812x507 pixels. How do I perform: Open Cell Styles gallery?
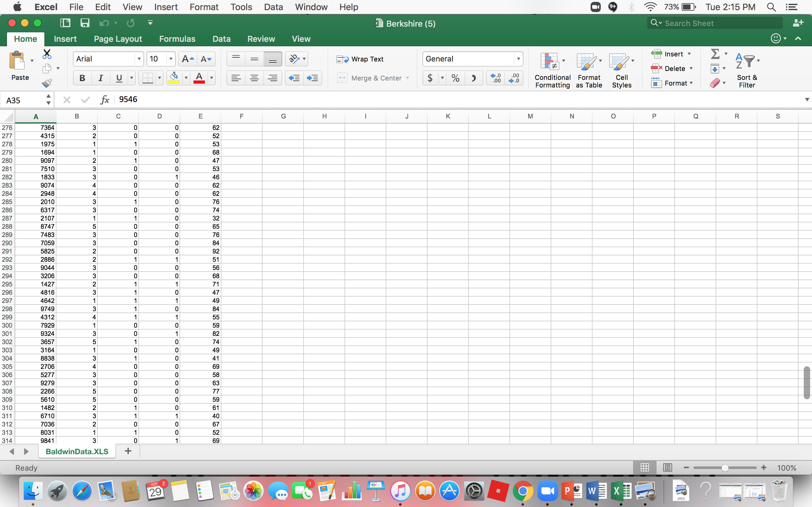pyautogui.click(x=621, y=69)
